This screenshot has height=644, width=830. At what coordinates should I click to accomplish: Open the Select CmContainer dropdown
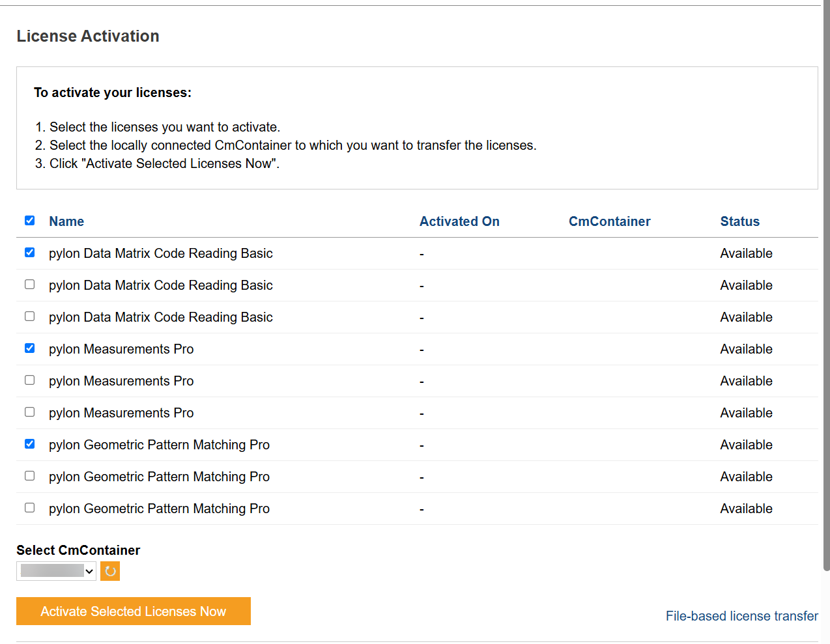point(56,571)
